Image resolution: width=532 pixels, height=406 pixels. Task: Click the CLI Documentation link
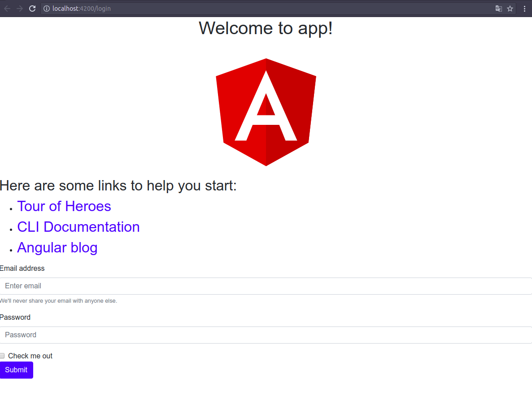[x=78, y=227]
